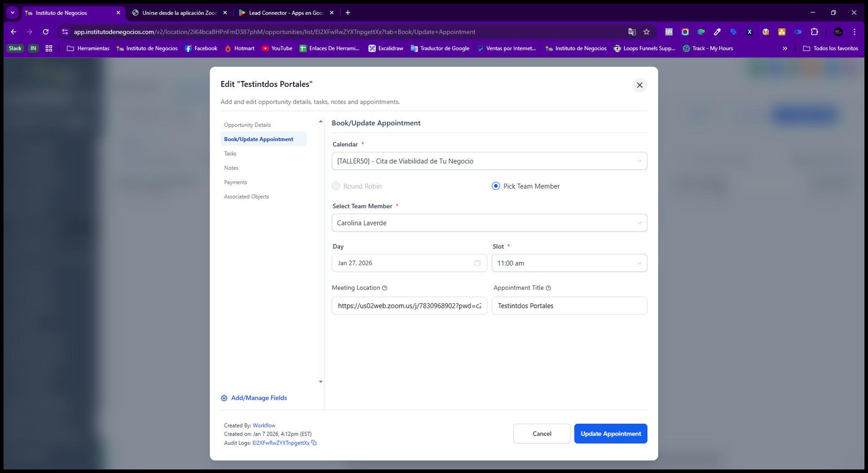The width and height of the screenshot is (868, 473).
Task: Open the Select Team Member dropdown
Action: pyautogui.click(x=489, y=223)
